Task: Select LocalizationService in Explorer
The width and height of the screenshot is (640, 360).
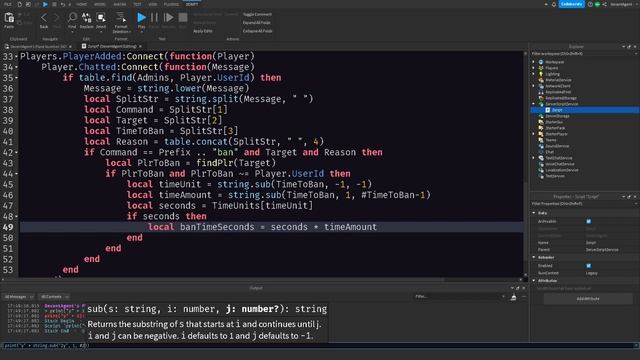Action: click(x=561, y=170)
